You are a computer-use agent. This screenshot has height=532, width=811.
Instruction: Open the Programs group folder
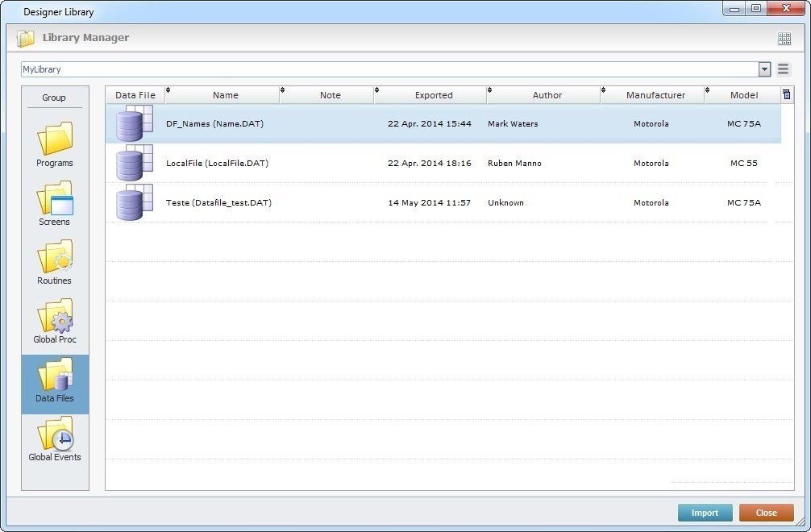tap(55, 145)
